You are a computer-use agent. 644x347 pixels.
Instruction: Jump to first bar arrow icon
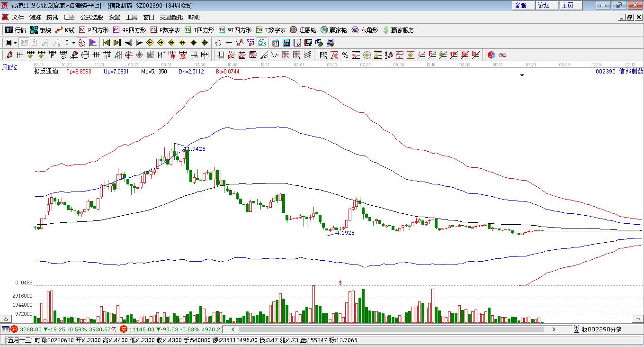click(x=106, y=43)
